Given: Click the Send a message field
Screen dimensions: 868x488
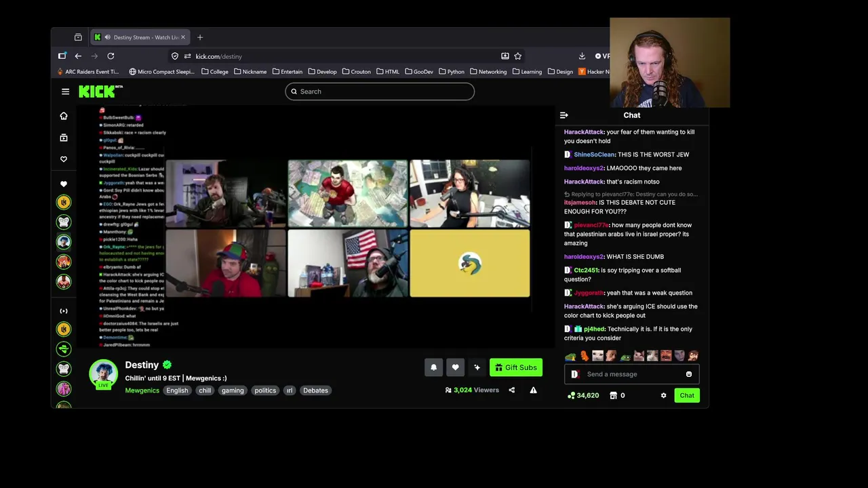Looking at the screenshot, I should [x=632, y=374].
